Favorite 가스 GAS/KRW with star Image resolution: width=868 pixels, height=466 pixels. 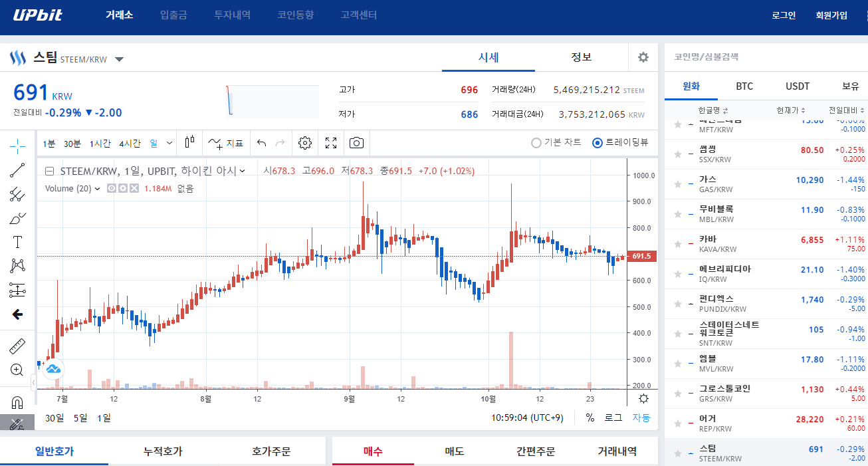pyautogui.click(x=677, y=184)
